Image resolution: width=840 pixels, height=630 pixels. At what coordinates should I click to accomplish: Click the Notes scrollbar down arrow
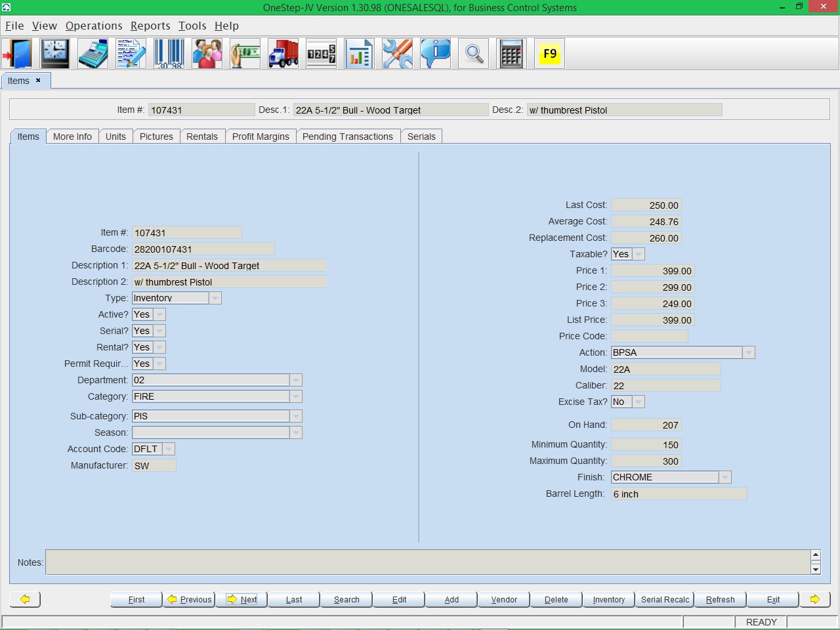pyautogui.click(x=816, y=569)
